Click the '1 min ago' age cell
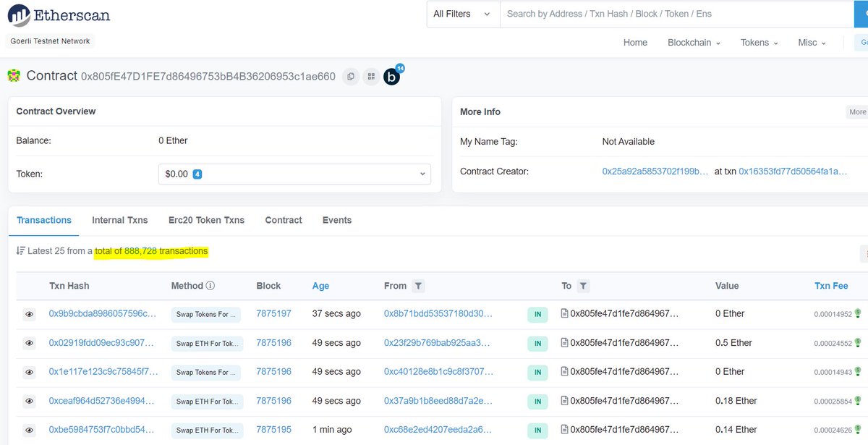This screenshot has height=445, width=868. pos(332,429)
